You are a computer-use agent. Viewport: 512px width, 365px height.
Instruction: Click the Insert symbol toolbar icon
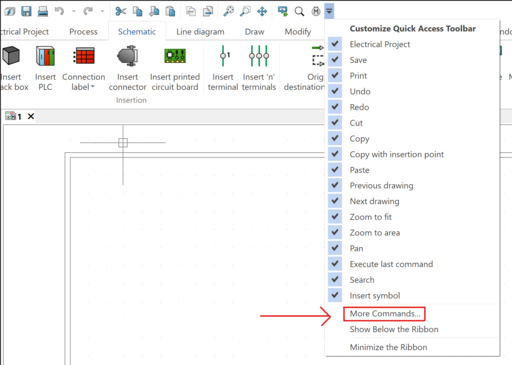click(x=316, y=11)
